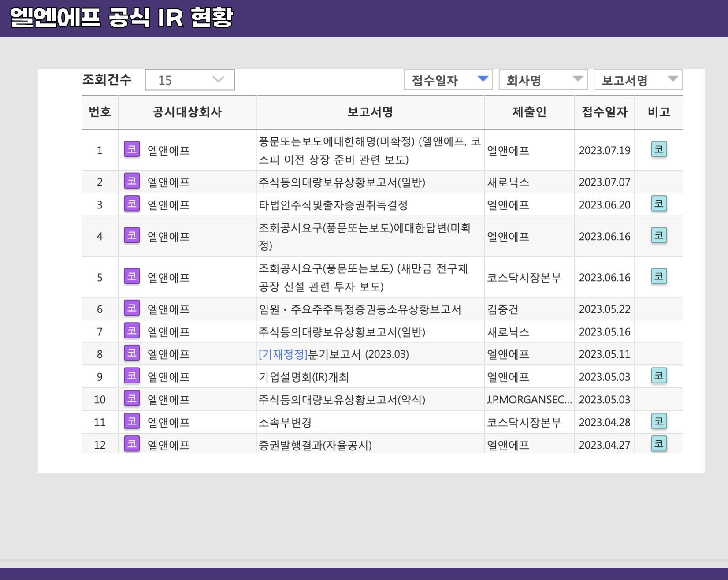Image resolution: width=728 pixels, height=580 pixels.
Task: Click 엘앤에프 company name in row 1
Action: (169, 151)
